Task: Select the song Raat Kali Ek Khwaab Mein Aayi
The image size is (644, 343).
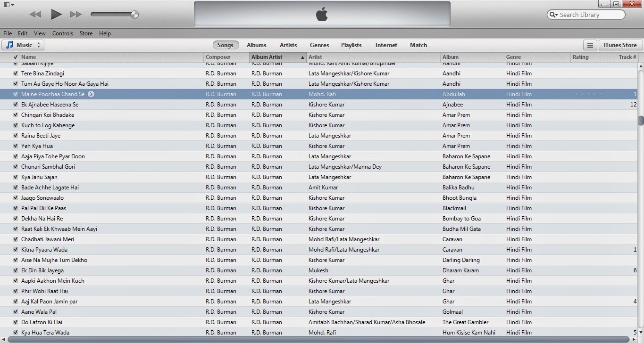Action: (59, 229)
